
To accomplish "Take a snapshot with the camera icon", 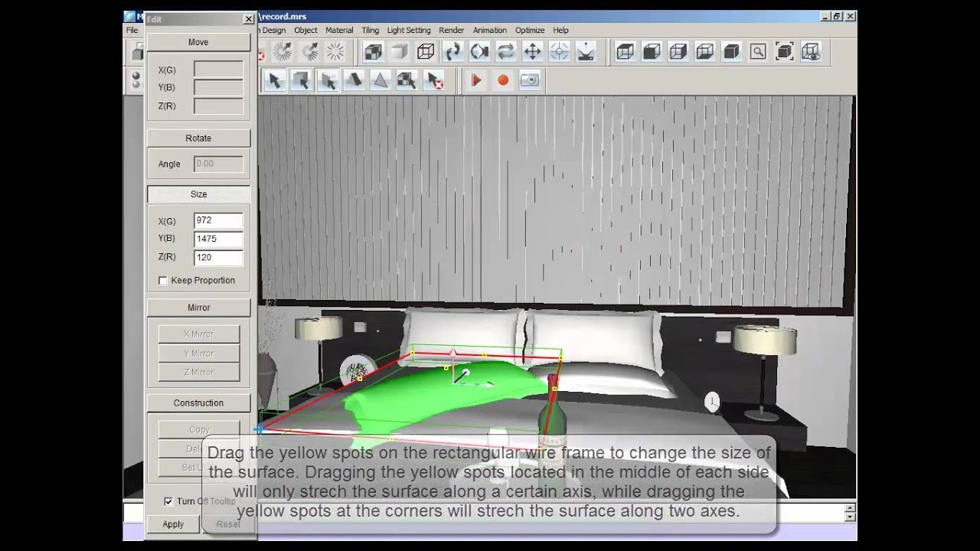I will (530, 80).
